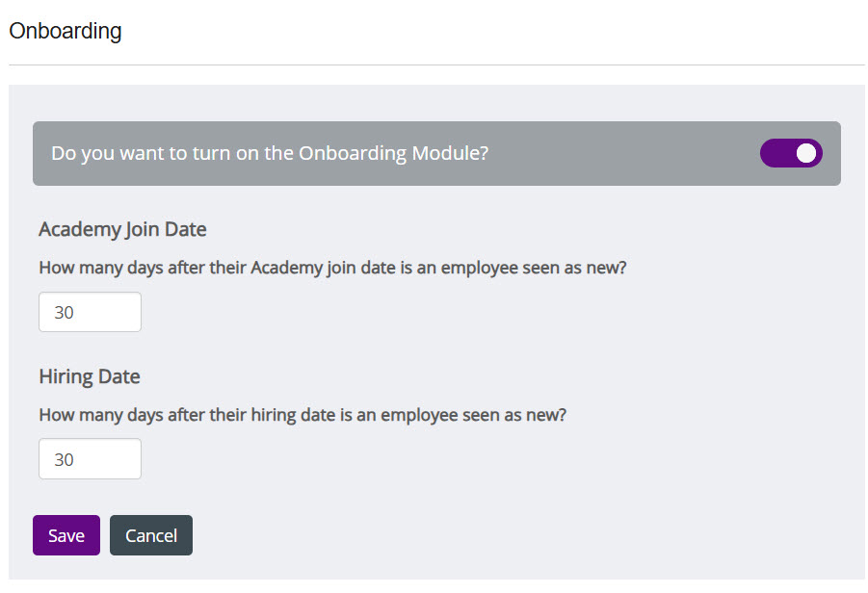
Task: Select the Onboarding page heading
Action: [65, 31]
